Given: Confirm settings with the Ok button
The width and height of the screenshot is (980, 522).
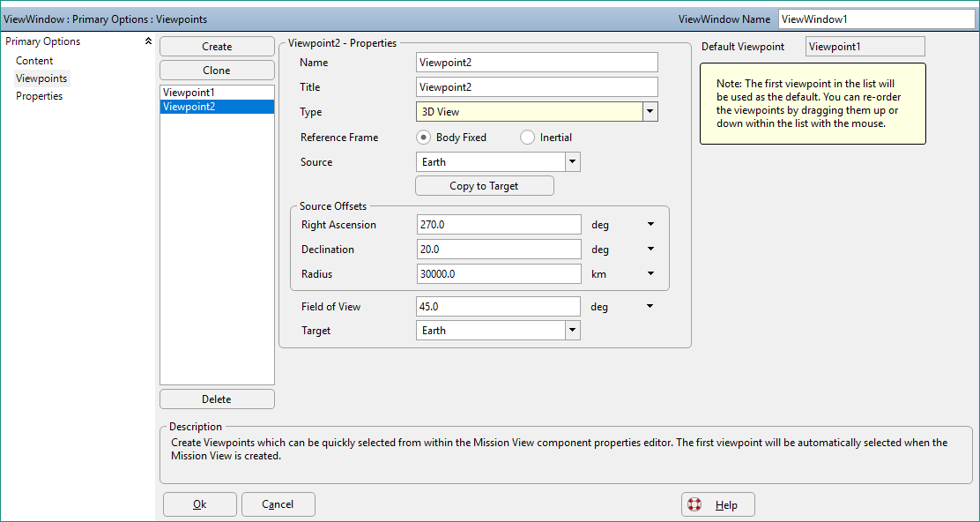Looking at the screenshot, I should point(199,503).
